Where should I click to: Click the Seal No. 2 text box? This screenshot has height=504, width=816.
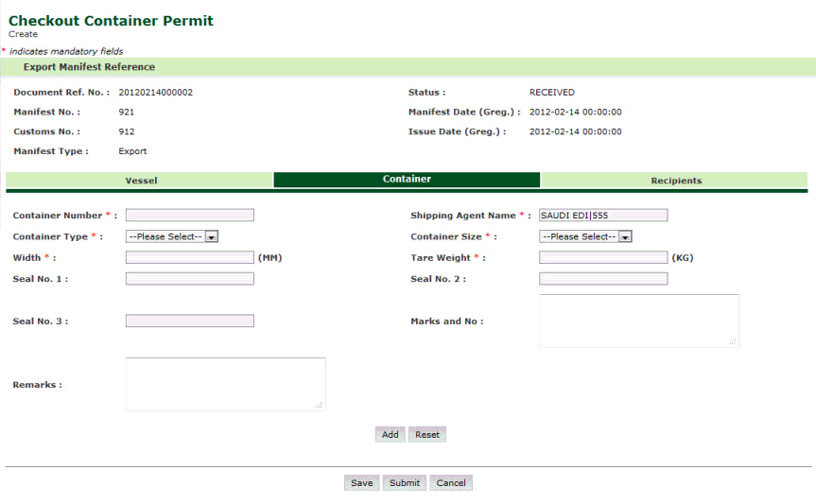click(x=602, y=279)
